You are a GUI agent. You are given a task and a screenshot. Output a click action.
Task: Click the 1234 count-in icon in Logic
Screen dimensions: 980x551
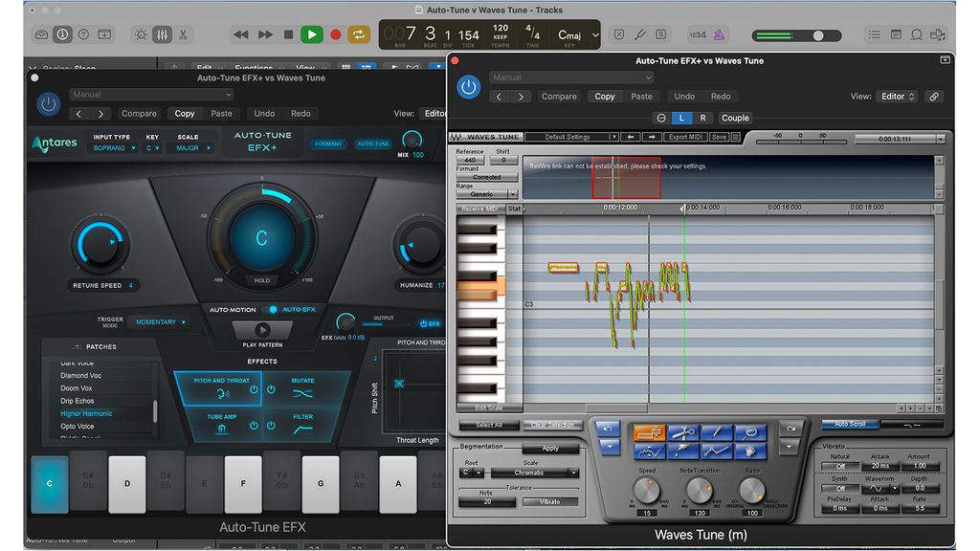click(x=697, y=35)
